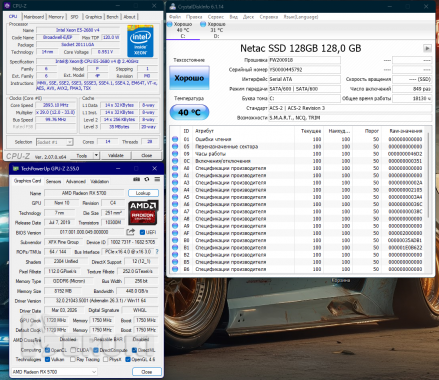This screenshot has height=380, width=439.
Task: Click the Атрибут column header
Action: click(x=244, y=131)
